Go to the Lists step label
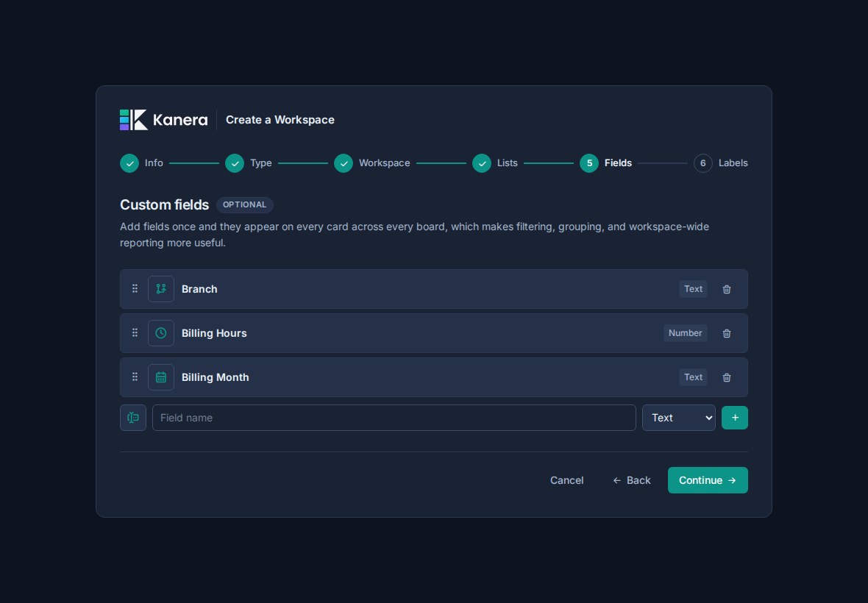The height and width of the screenshot is (603, 868). click(x=507, y=163)
